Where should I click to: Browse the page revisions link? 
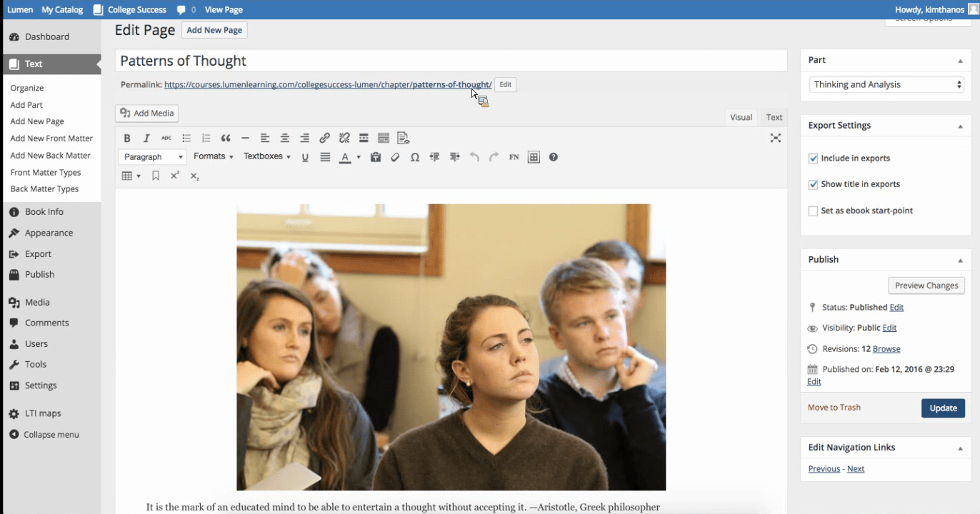[x=886, y=349]
